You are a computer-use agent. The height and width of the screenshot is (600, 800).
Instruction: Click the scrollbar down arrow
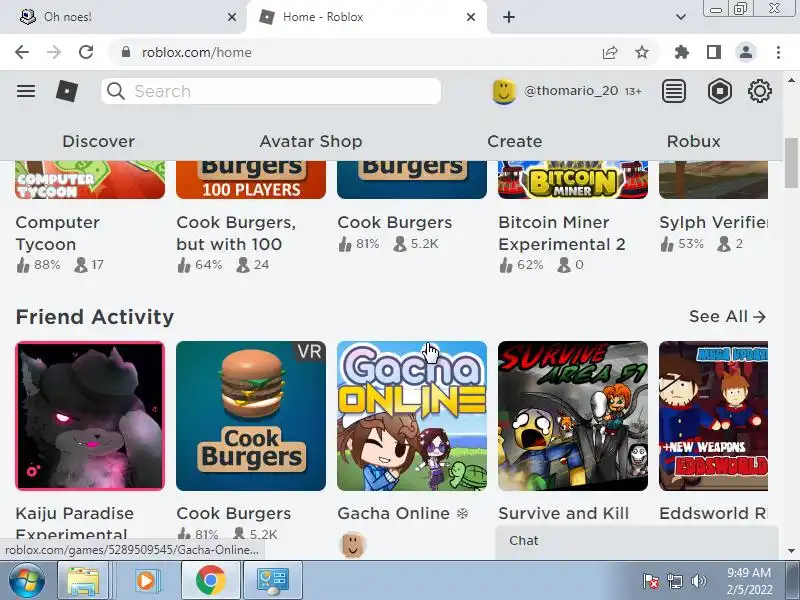[791, 551]
